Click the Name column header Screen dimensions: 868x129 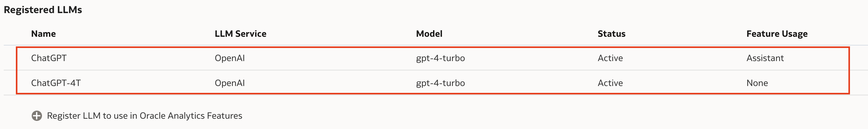(44, 34)
